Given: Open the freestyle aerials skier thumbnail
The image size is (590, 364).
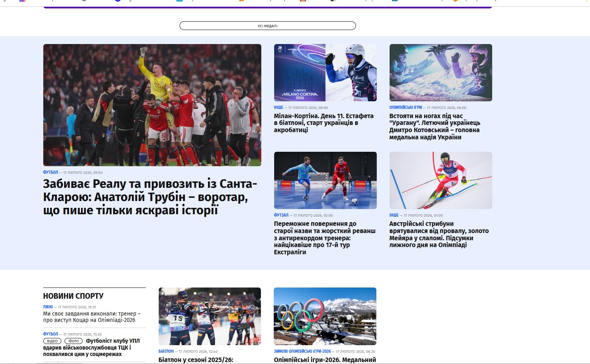Looking at the screenshot, I should pos(441,72).
